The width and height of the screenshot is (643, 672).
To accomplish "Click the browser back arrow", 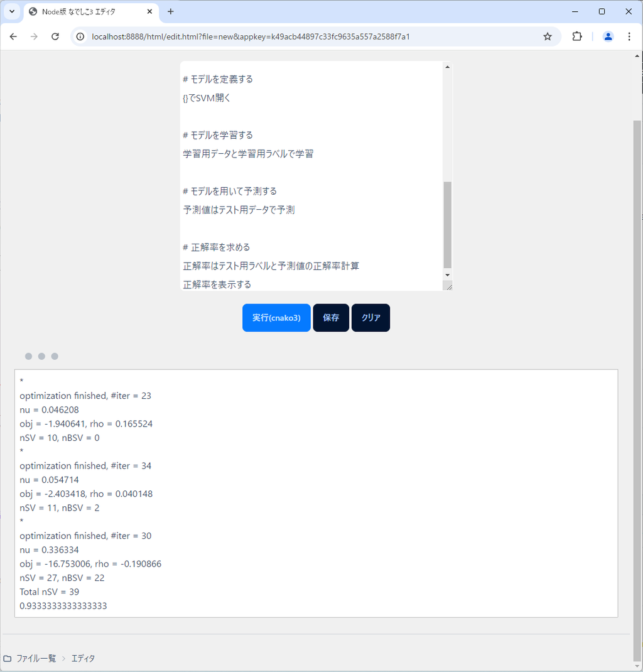I will [13, 36].
